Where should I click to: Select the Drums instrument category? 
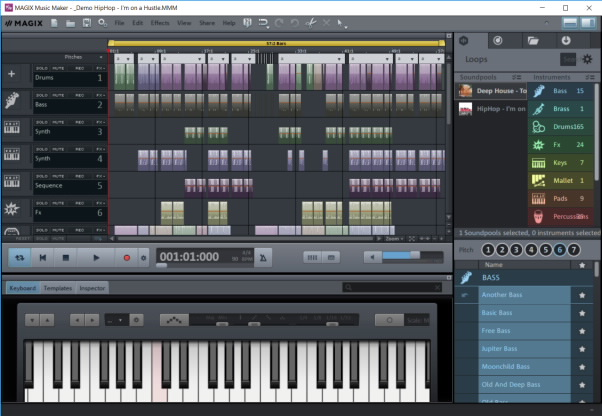coord(561,127)
